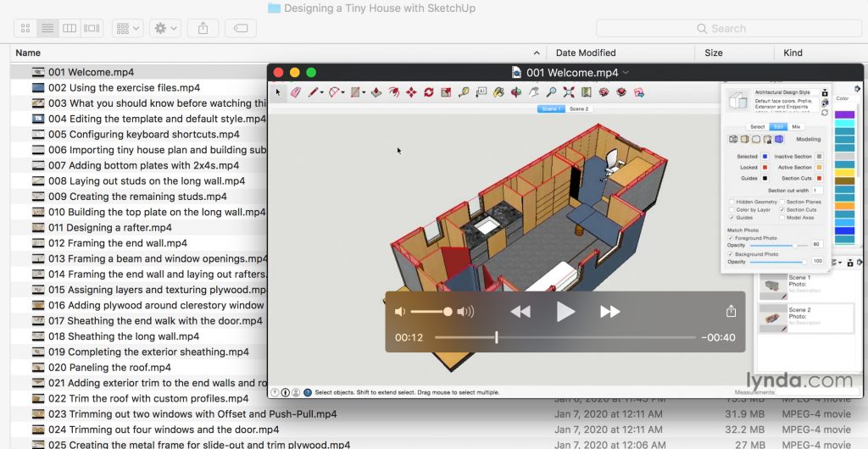Choose the Zoom magnifier tool
868x449 pixels.
551,92
